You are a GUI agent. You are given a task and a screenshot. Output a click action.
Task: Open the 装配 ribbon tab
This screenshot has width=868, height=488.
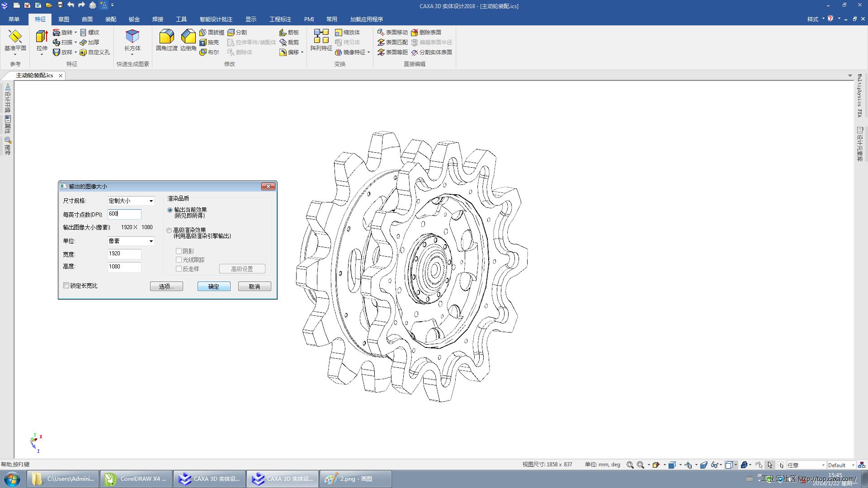coord(111,19)
